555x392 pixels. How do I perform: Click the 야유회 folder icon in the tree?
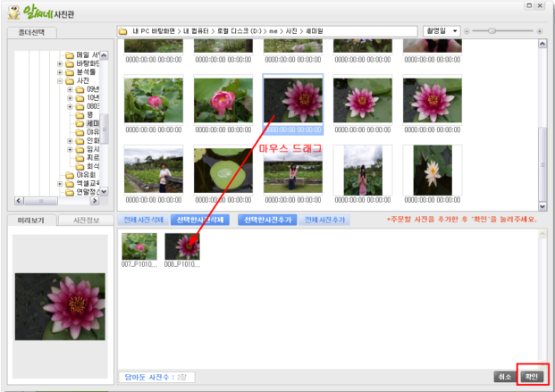pyautogui.click(x=70, y=175)
